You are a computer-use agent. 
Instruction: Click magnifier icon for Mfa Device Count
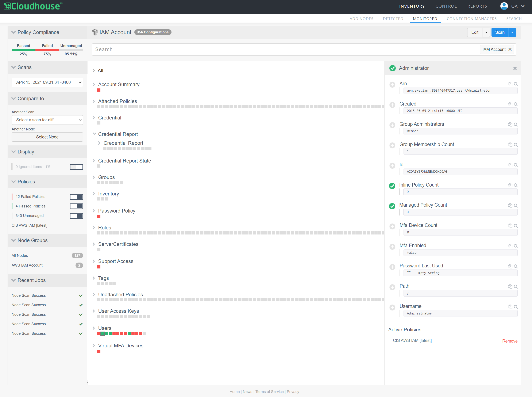515,226
